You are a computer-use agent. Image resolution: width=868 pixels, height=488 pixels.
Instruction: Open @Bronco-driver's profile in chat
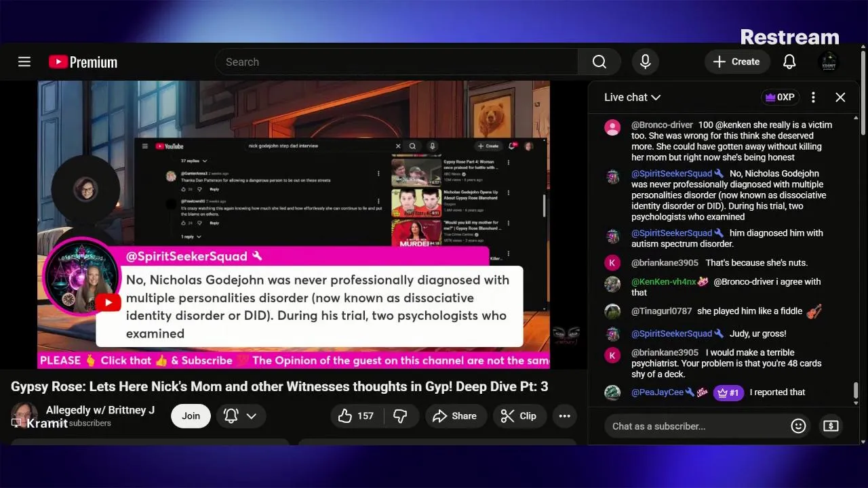[662, 125]
